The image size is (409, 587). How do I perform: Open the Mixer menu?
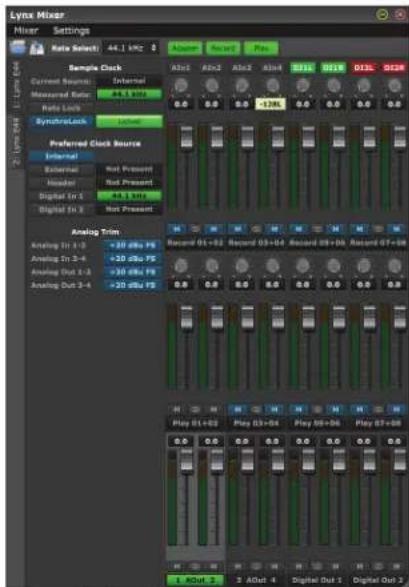point(26,30)
